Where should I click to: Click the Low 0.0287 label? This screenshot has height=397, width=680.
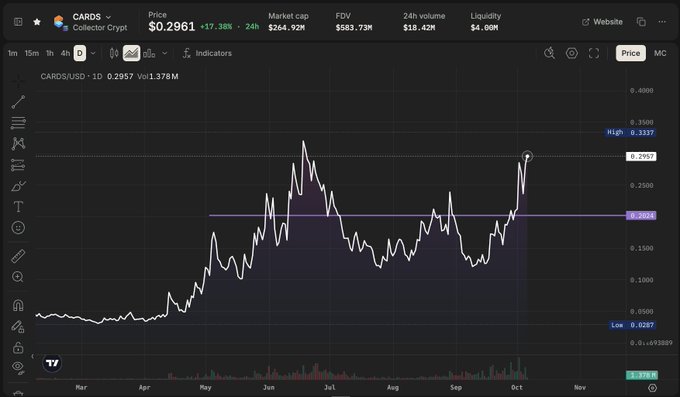[632, 325]
